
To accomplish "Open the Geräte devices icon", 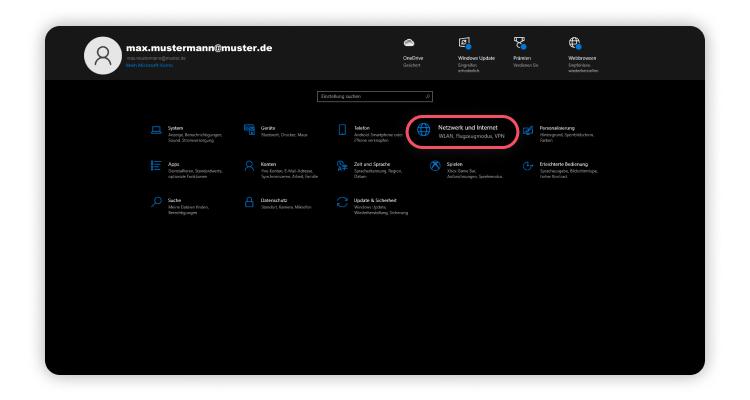I will [249, 130].
